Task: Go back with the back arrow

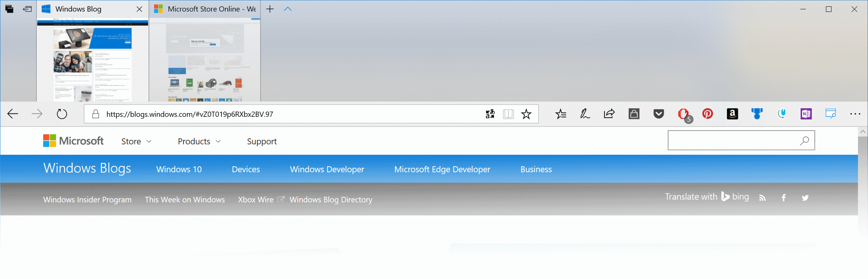Action: 13,114
